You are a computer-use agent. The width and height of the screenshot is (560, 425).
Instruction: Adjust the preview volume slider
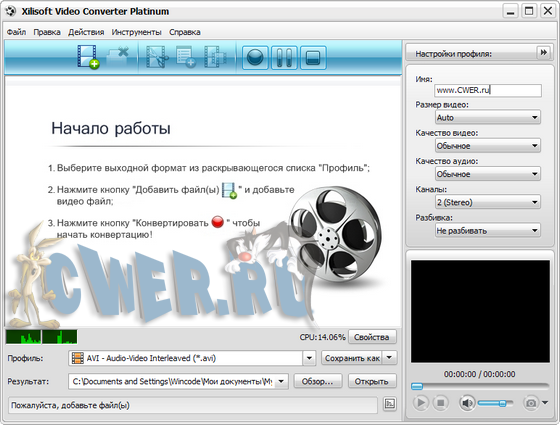(x=496, y=403)
